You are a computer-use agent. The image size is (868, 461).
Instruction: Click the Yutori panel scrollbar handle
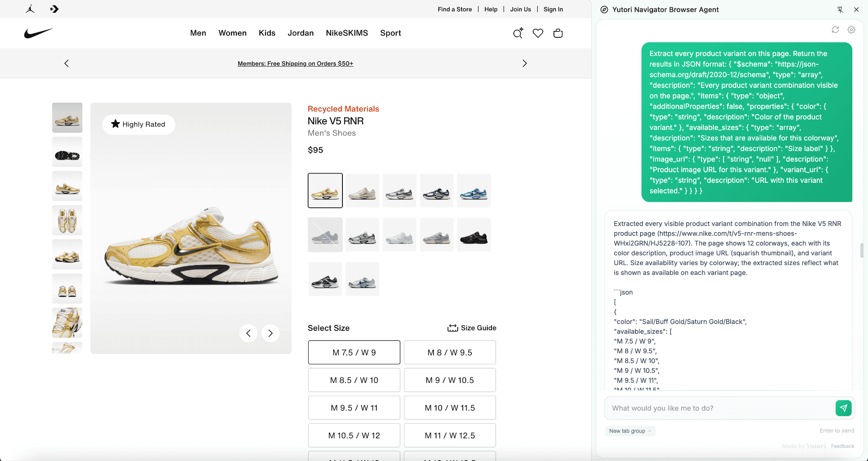pos(862,250)
